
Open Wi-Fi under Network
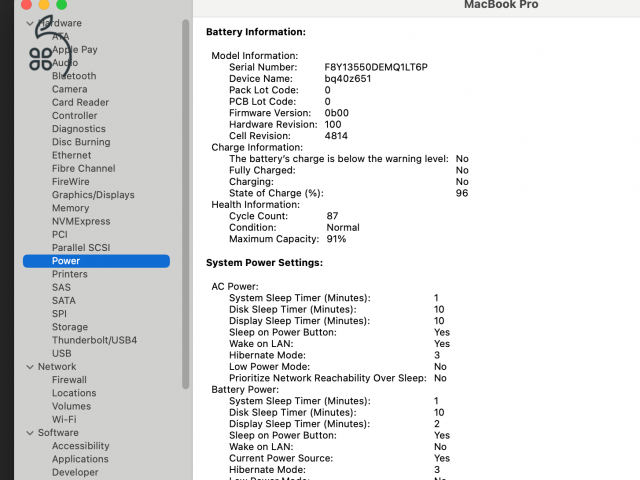[x=64, y=420]
